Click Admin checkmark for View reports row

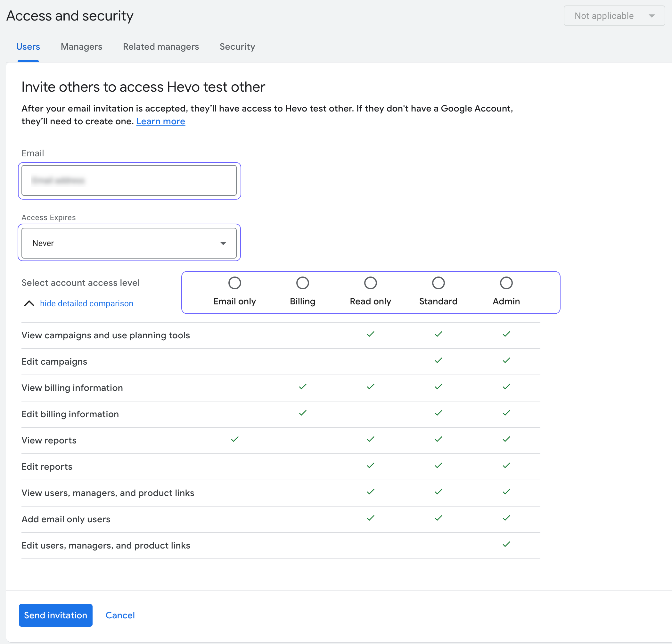[506, 439]
